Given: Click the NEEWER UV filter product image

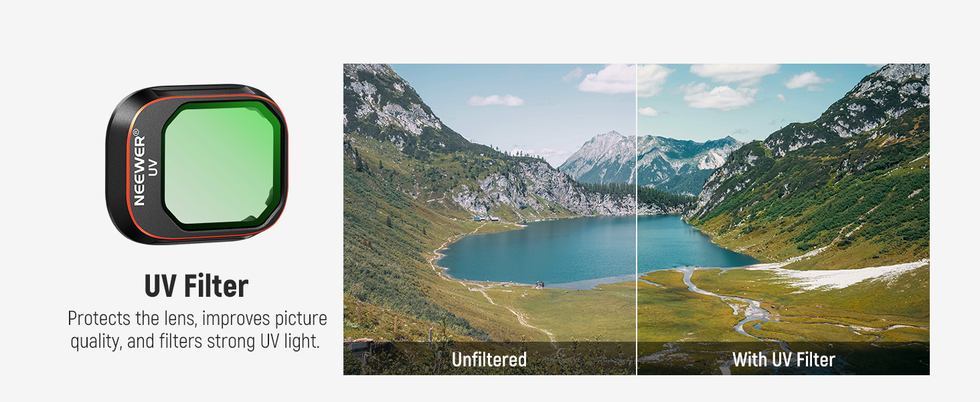Looking at the screenshot, I should pyautogui.click(x=197, y=164).
